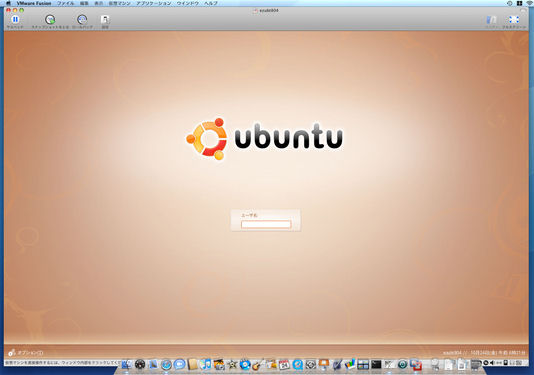Image resolution: width=534 pixels, height=375 pixels.
Task: Open the virtual machine Settings icon
Action: 105,19
